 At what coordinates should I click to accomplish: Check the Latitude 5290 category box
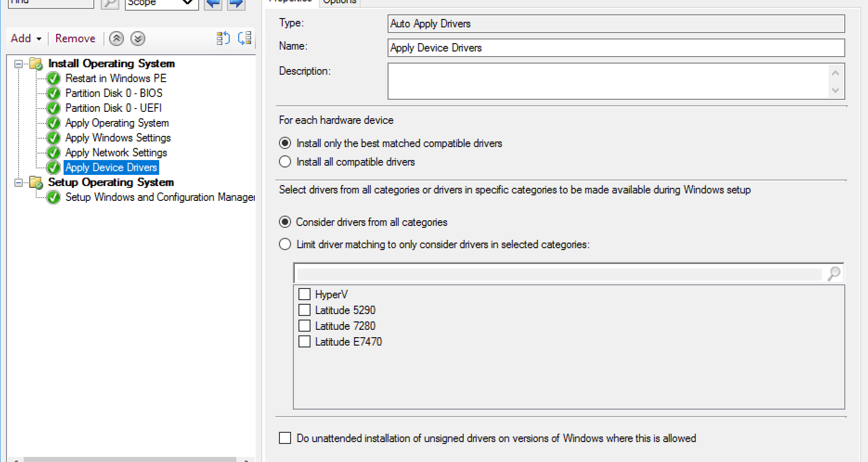304,310
